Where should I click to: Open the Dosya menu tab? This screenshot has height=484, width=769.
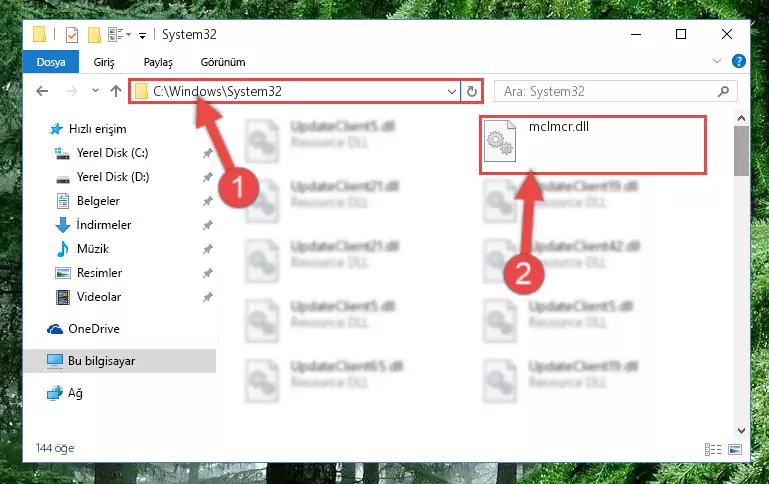51,62
